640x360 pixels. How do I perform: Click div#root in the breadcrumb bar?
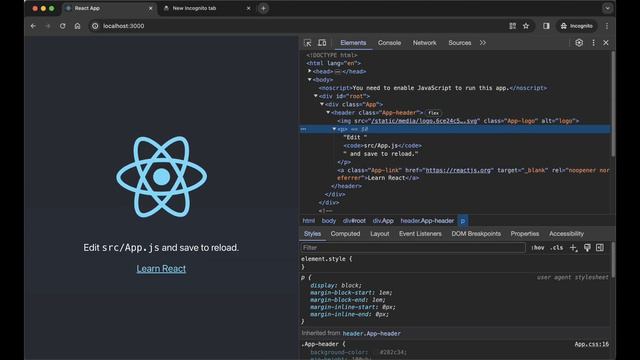pyautogui.click(x=354, y=221)
